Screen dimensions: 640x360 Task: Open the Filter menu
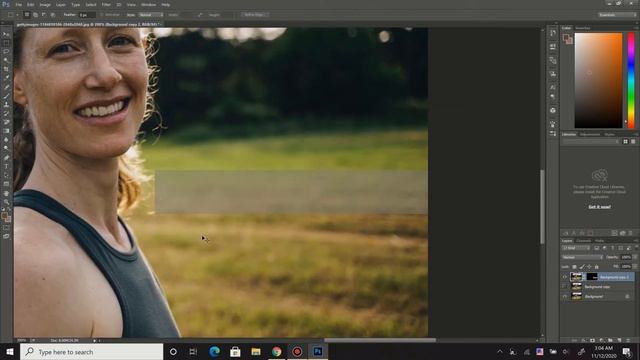pos(106,4)
